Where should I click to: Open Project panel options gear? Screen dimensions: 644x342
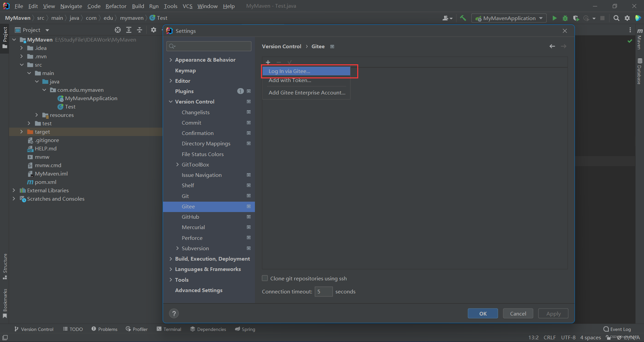[x=154, y=30]
